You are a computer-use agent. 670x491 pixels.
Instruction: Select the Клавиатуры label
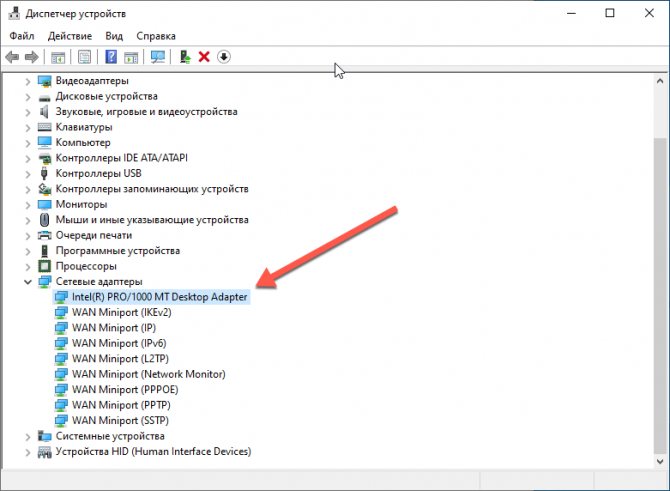click(84, 127)
